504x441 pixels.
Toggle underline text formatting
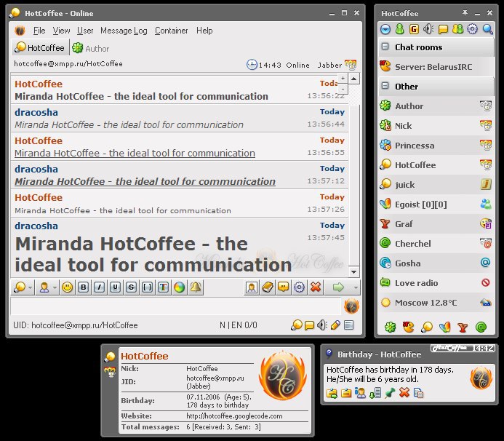pyautogui.click(x=115, y=287)
